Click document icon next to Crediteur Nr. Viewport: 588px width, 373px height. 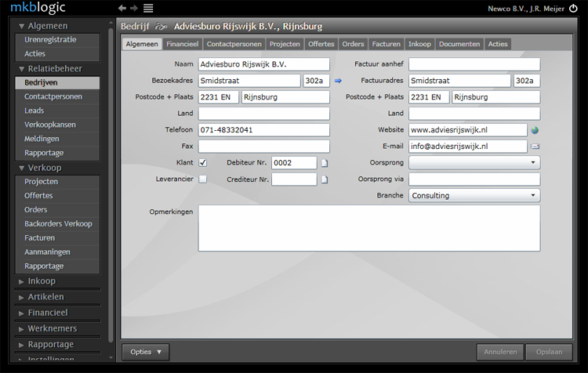click(x=324, y=179)
